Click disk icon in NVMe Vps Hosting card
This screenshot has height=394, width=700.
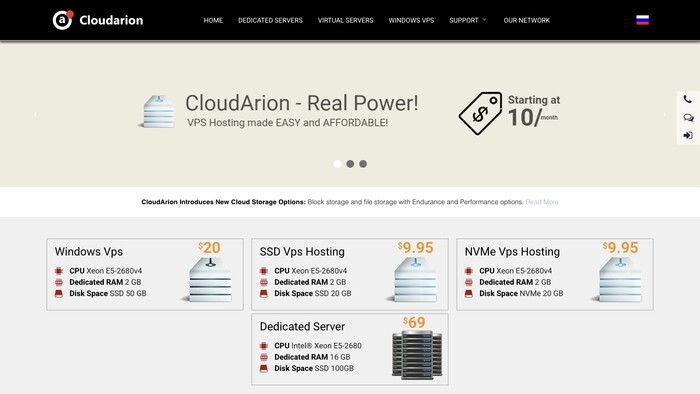(469, 294)
